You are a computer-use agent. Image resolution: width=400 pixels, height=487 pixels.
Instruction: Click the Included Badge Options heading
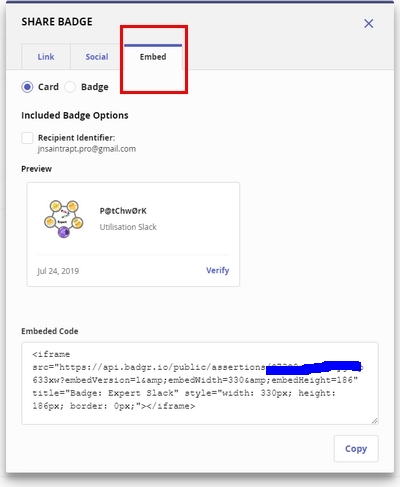[x=75, y=115]
